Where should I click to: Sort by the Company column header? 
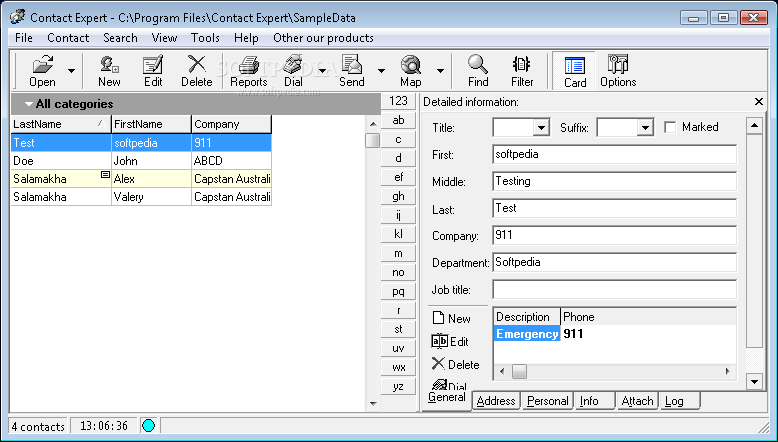pyautogui.click(x=231, y=124)
